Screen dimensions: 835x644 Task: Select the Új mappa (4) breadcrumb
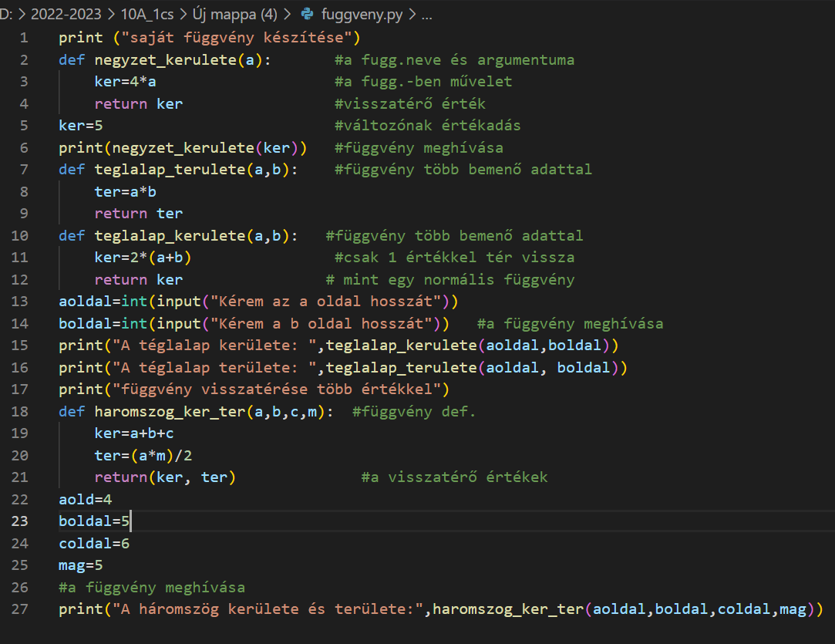236,14
